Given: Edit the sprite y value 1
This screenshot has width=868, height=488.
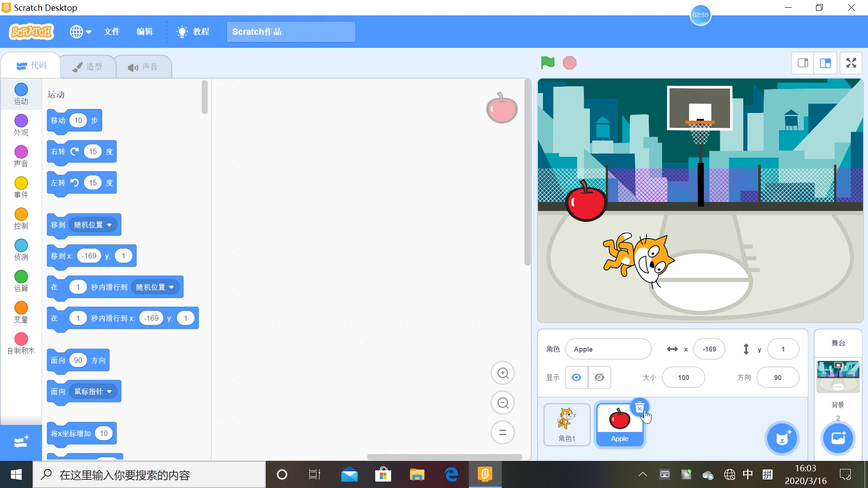Looking at the screenshot, I should (x=783, y=349).
